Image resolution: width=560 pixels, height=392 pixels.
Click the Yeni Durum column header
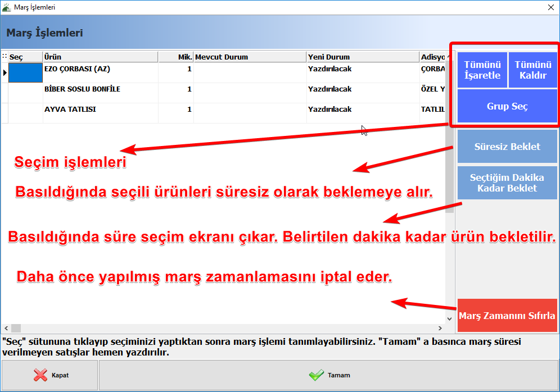tap(363, 57)
